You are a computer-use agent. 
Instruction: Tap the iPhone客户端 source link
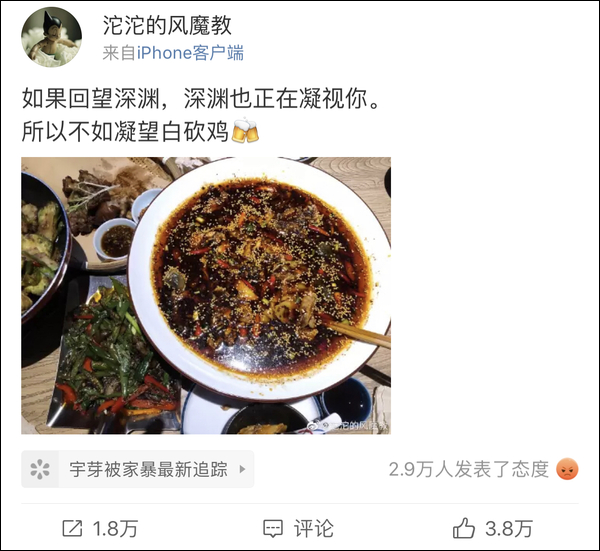[x=190, y=53]
